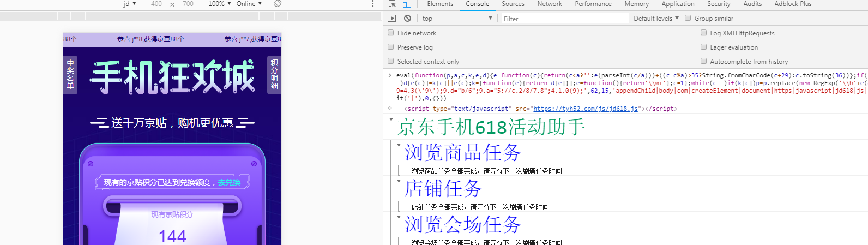
Task: Open the Adblock Plus tab
Action: pos(793,4)
